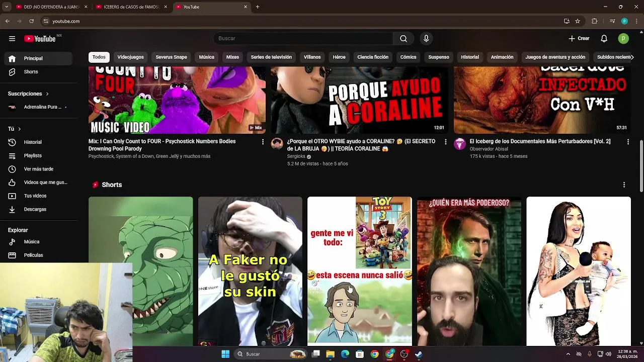Open the tab search dropdown arrow
The image size is (644, 362).
7,7
